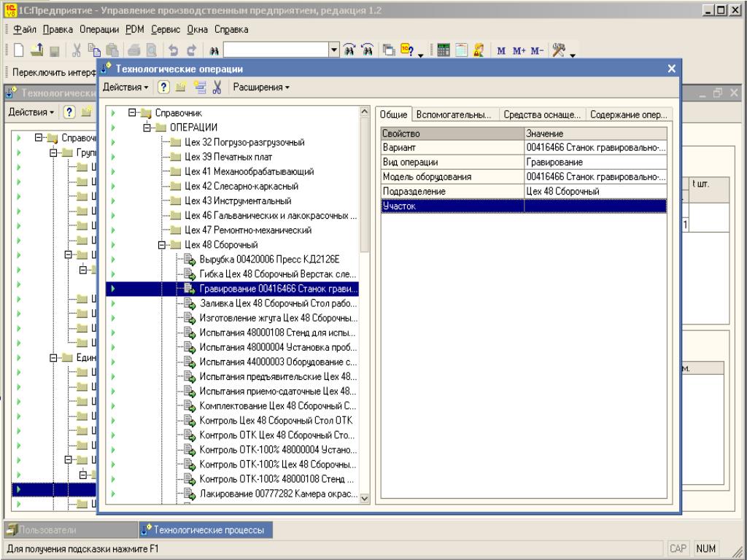Click the Undo arrow icon
747x560 pixels.
(x=173, y=50)
